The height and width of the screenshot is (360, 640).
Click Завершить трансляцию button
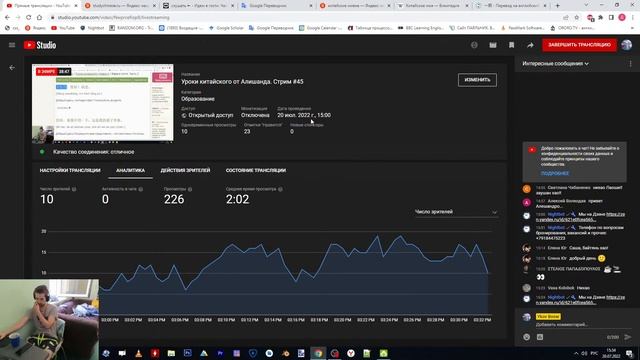pos(579,45)
